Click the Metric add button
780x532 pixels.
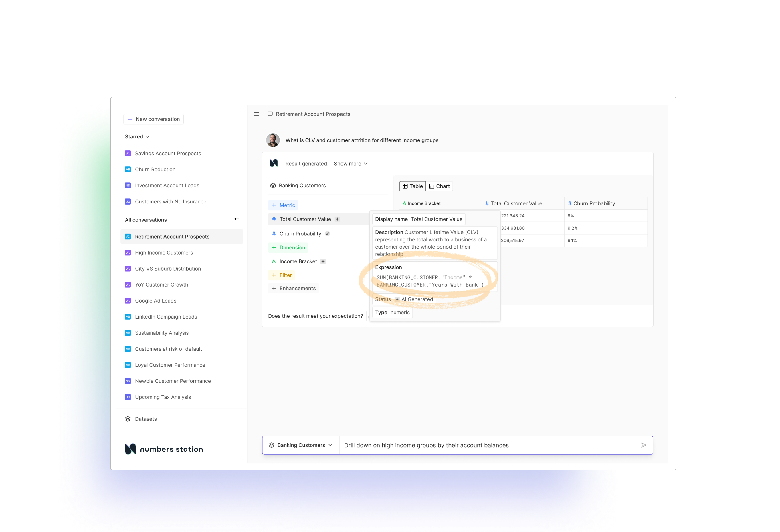(x=283, y=205)
